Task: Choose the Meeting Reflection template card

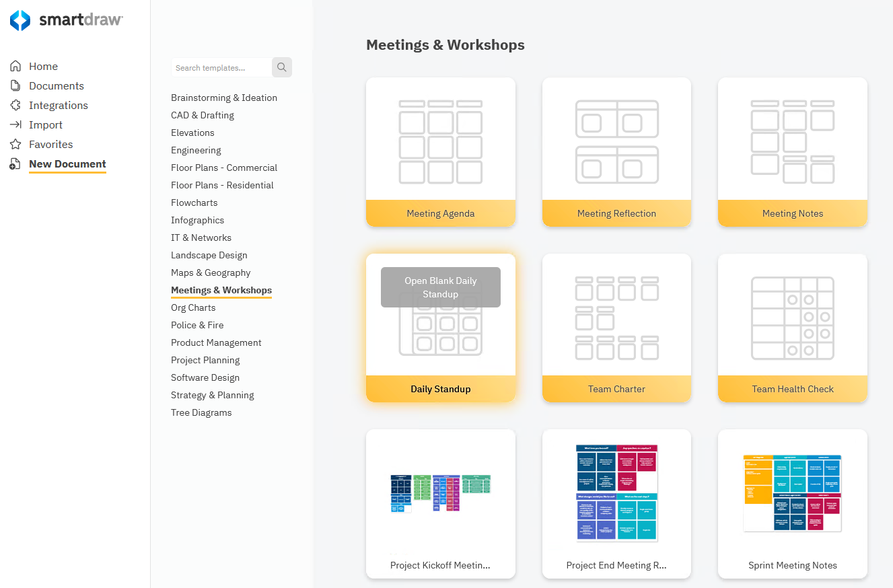Action: coord(616,151)
